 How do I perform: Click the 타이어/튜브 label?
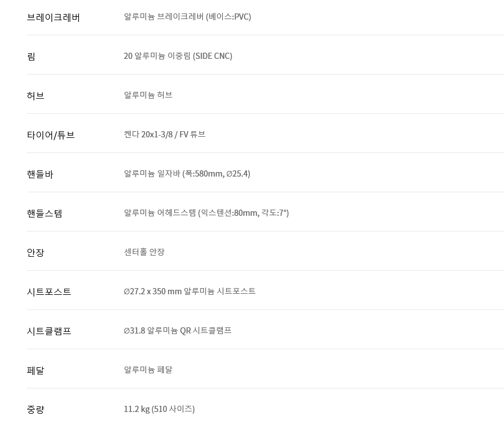[50, 135]
